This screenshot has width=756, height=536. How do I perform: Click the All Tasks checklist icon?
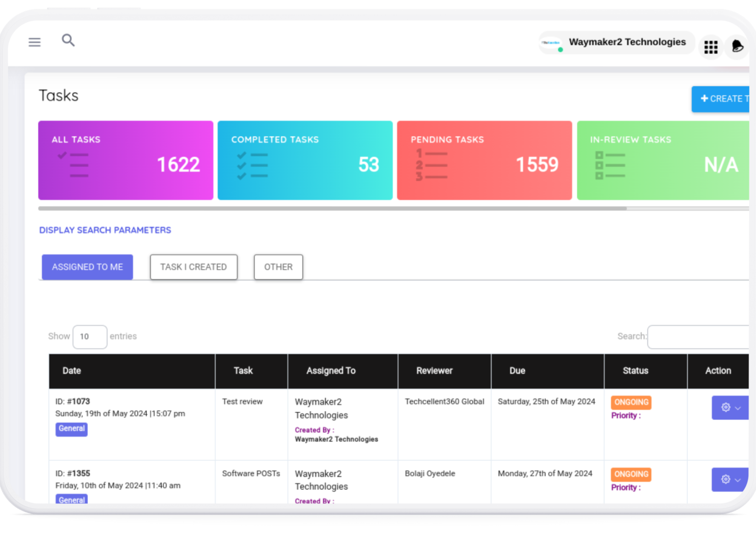click(73, 165)
